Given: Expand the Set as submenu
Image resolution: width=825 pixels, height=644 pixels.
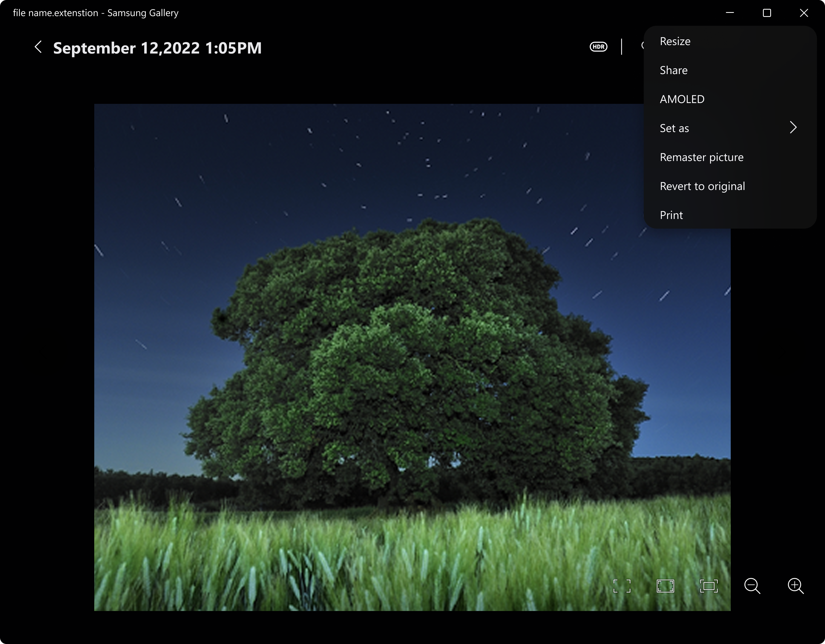Looking at the screenshot, I should coord(793,127).
